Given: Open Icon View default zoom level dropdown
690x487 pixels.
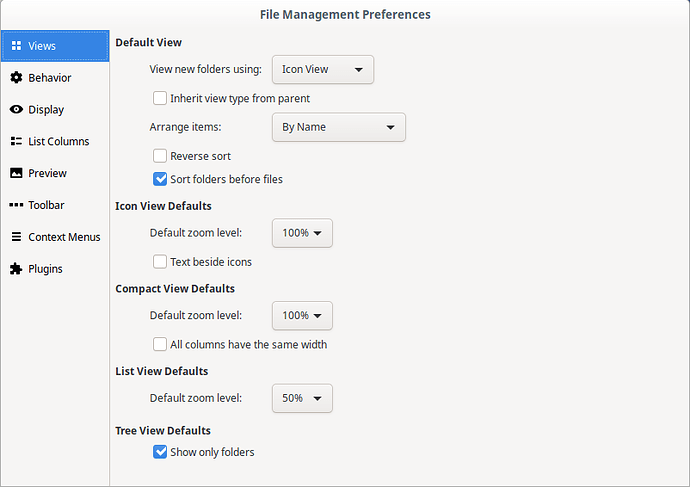Looking at the screenshot, I should (x=302, y=233).
